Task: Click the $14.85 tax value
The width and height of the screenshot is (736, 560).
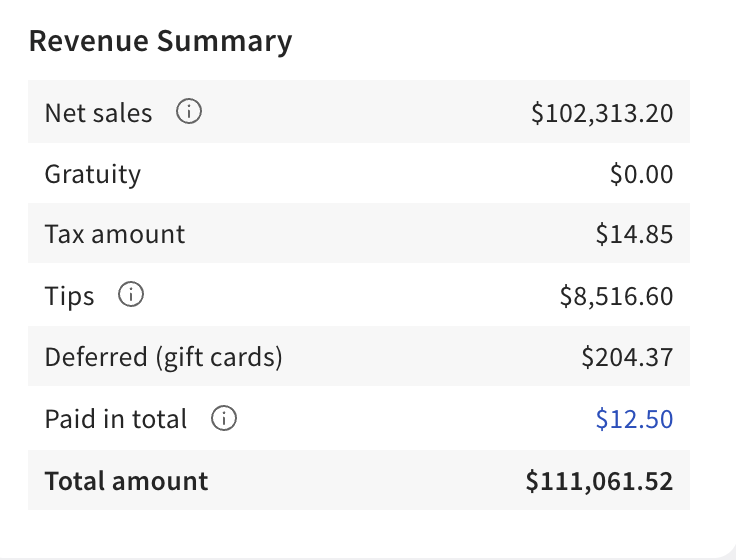Action: click(634, 235)
